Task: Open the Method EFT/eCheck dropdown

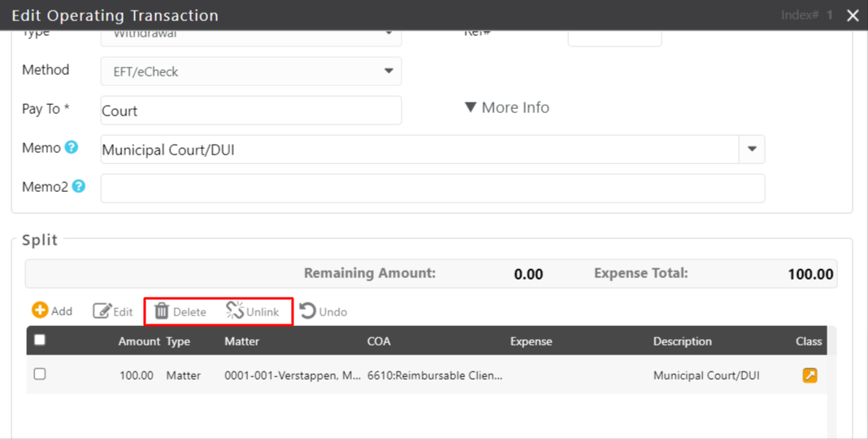Action: pos(388,72)
